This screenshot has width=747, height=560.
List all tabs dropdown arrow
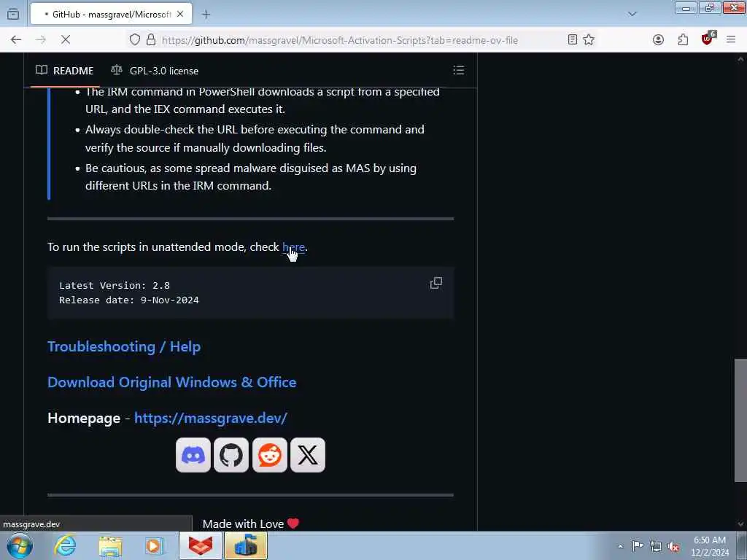pos(632,15)
